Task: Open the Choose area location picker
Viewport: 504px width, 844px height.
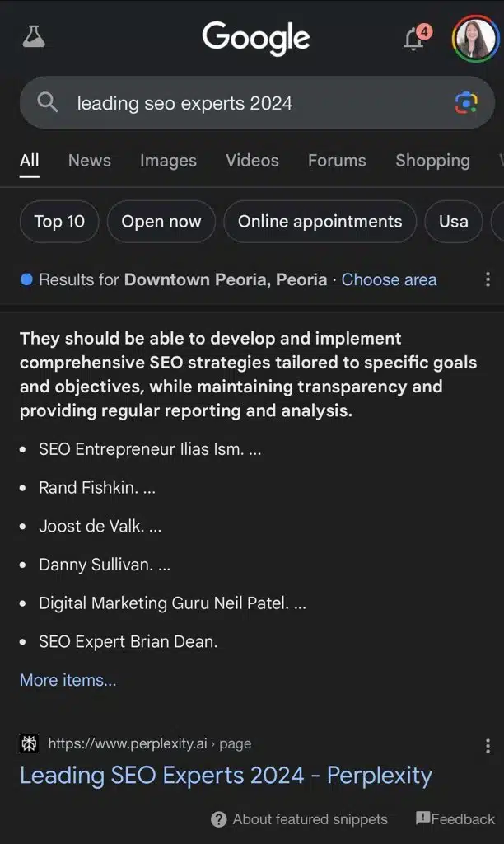Action: (389, 279)
